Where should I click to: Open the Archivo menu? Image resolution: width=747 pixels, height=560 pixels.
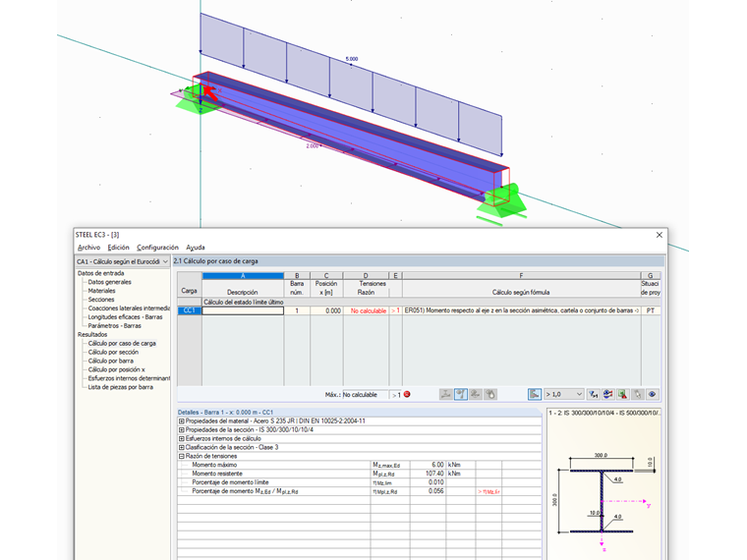pyautogui.click(x=89, y=248)
